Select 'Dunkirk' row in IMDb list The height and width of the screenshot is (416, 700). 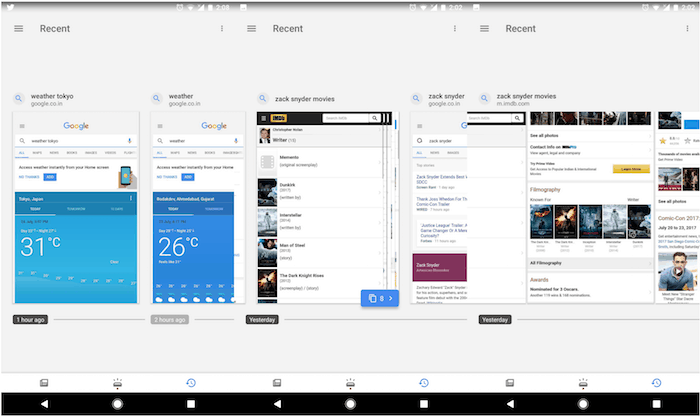(320, 191)
